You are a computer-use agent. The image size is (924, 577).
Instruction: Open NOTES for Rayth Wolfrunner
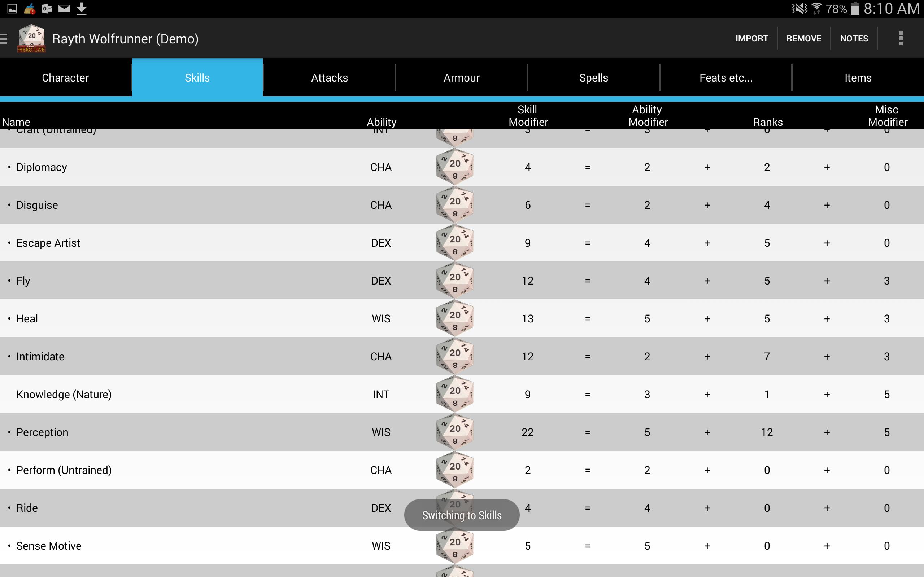855,38
